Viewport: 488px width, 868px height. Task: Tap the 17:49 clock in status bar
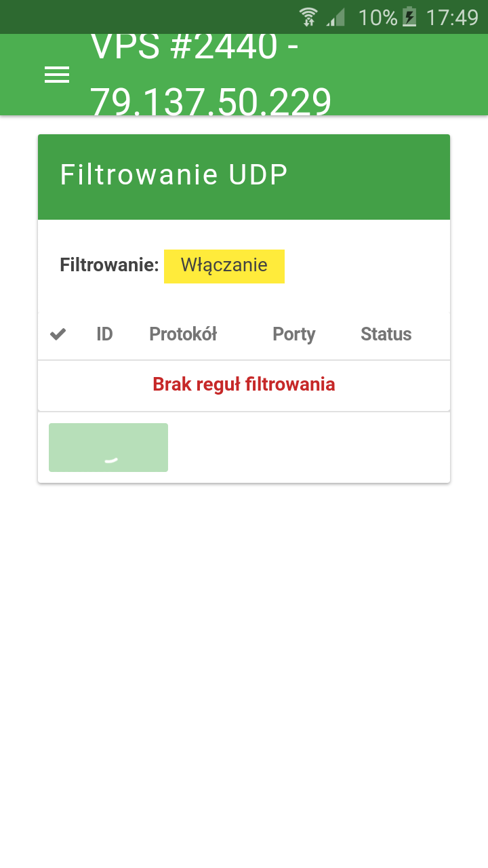(452, 17)
